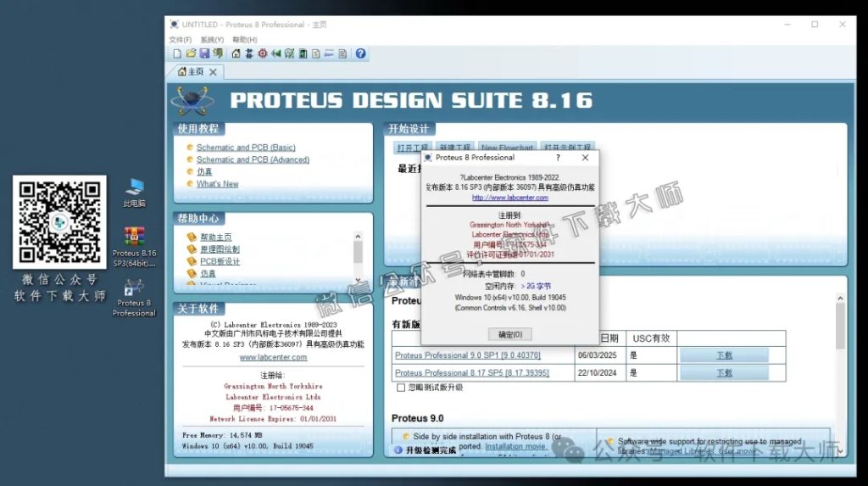Click the 确定(O) button in the dialog
The height and width of the screenshot is (486, 868).
tap(509, 334)
